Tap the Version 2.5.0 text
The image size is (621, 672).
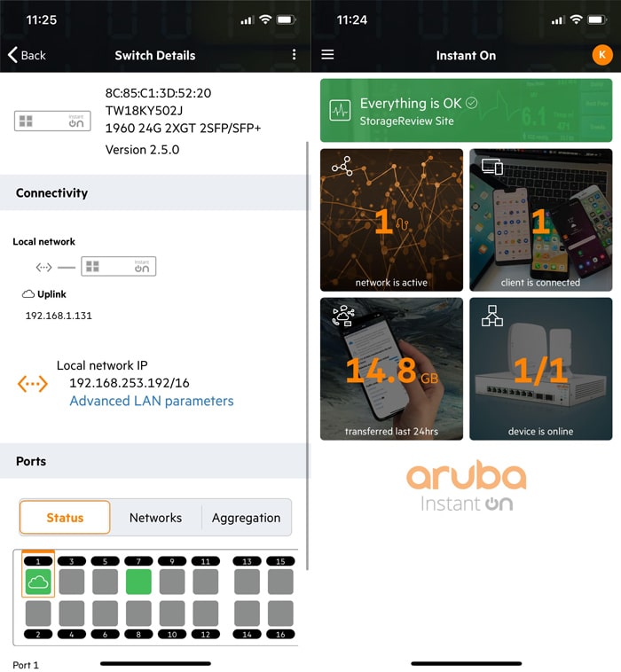[x=142, y=150]
